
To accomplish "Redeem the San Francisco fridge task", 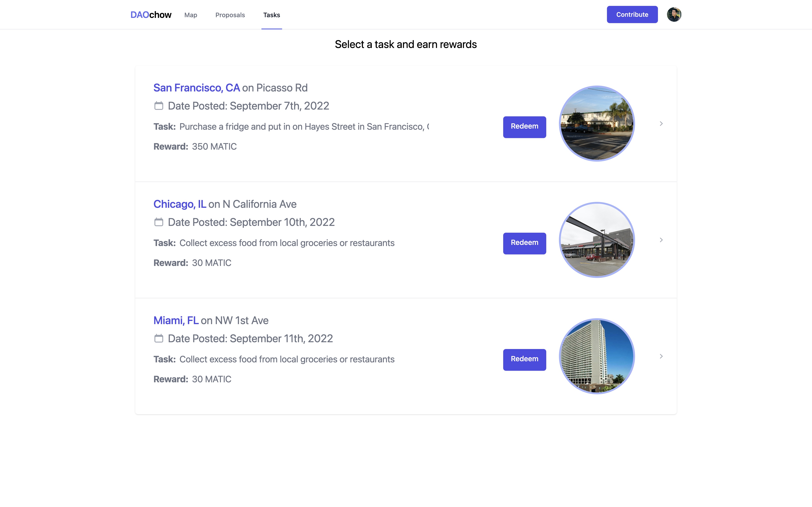I will coord(524,127).
